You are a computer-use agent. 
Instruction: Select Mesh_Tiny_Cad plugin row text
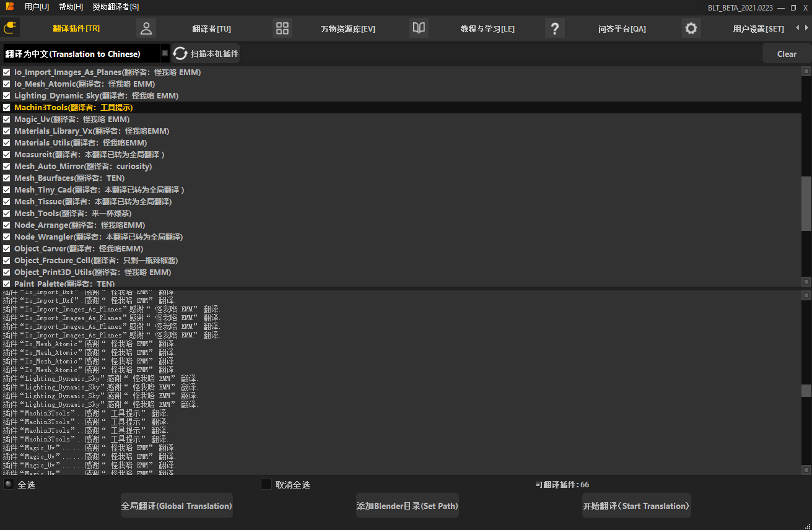tap(99, 190)
